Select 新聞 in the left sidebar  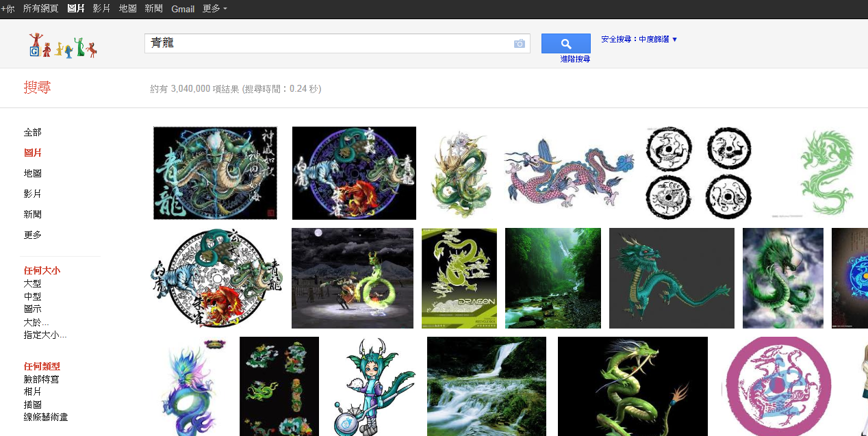tap(33, 214)
